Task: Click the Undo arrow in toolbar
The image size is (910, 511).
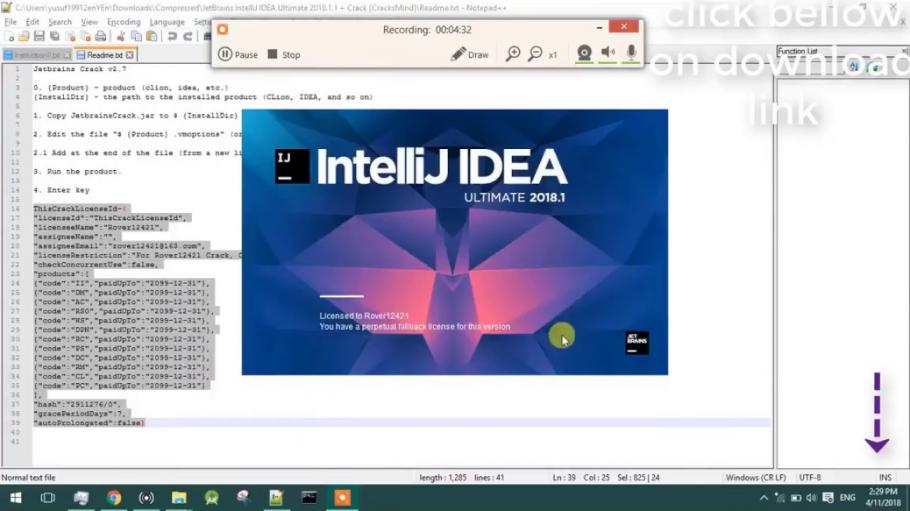Action: pos(172,37)
